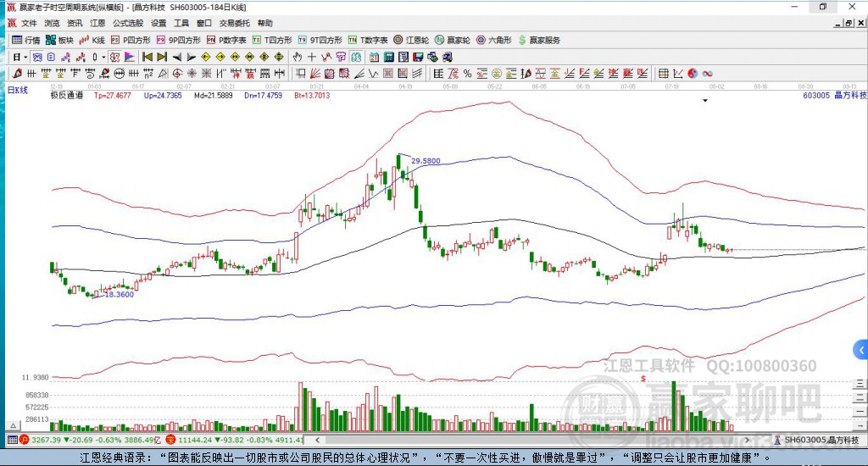Click the 极反通道 indicator label
Image resolution: width=868 pixels, height=466 pixels.
(67, 95)
